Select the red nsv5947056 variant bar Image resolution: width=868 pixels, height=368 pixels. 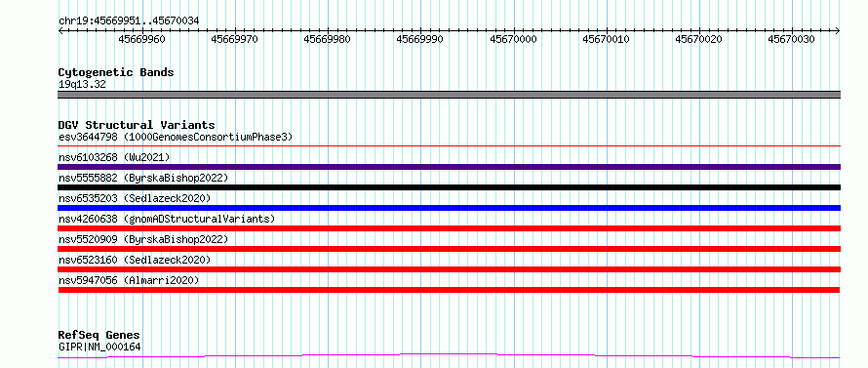click(449, 290)
